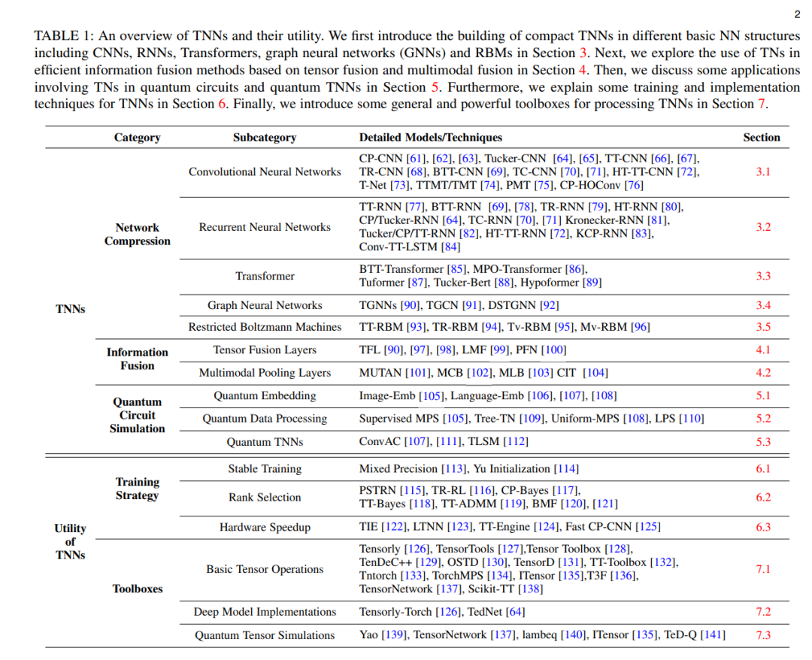Open citation [110] for LPS
Screen dimensions: 812x660
[692, 418]
